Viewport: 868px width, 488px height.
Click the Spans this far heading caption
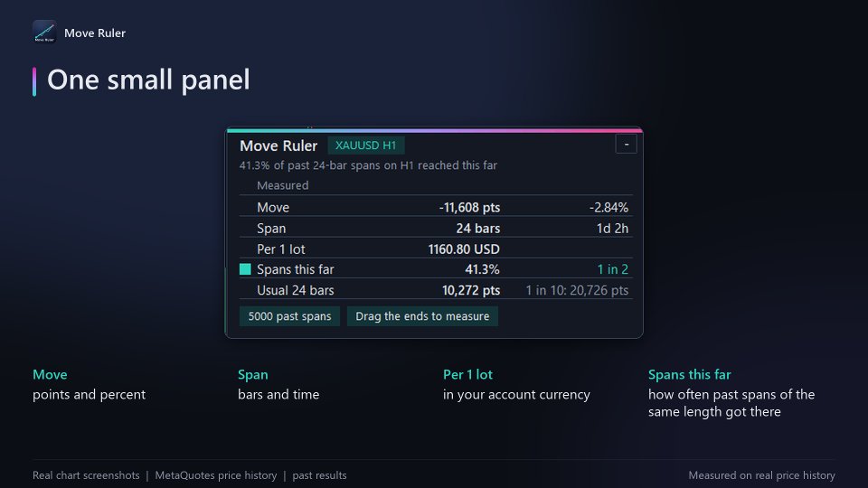[x=690, y=374]
